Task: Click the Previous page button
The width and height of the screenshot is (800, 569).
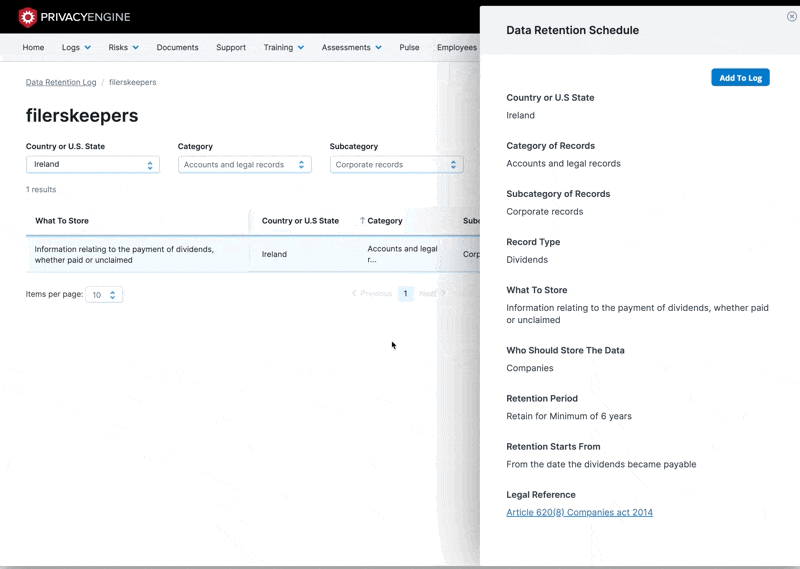Action: coord(372,293)
